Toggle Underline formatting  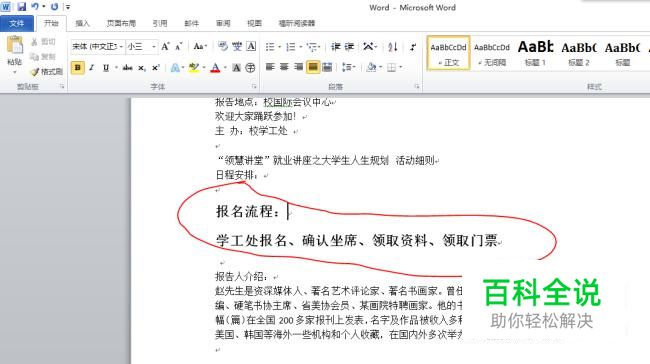[x=106, y=67]
